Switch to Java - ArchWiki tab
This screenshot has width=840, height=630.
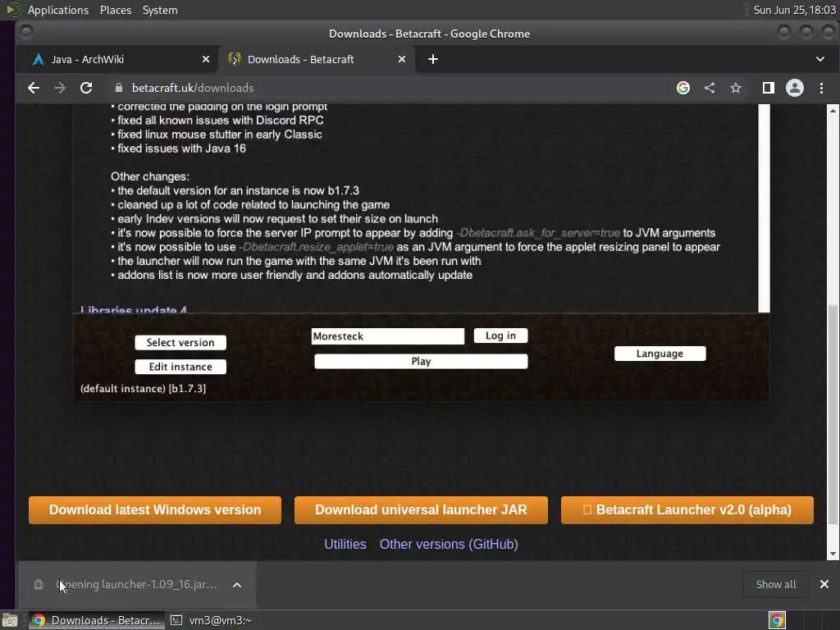click(x=116, y=59)
